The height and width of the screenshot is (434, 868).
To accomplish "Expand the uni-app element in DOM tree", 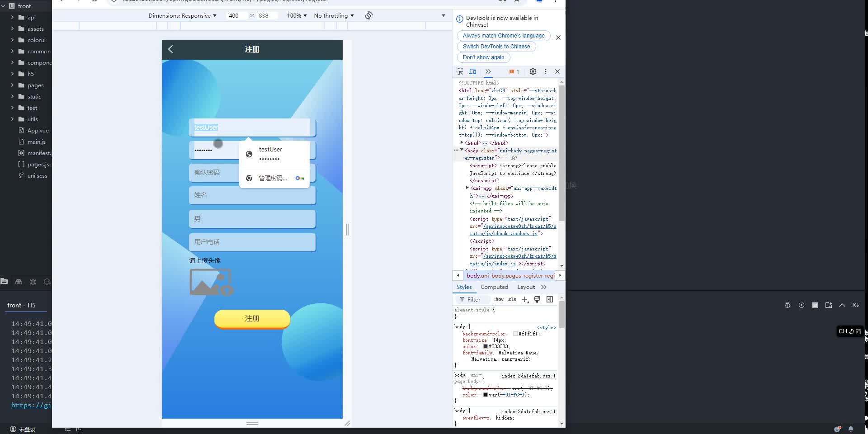I will click(467, 188).
